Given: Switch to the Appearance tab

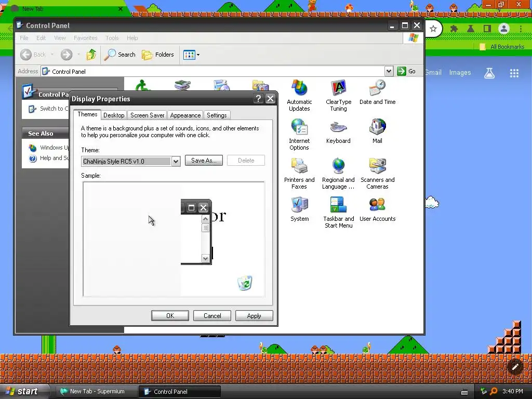Looking at the screenshot, I should click(185, 115).
